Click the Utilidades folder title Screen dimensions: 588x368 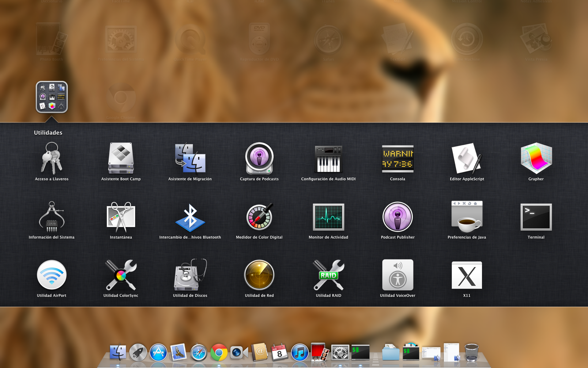[x=48, y=133]
